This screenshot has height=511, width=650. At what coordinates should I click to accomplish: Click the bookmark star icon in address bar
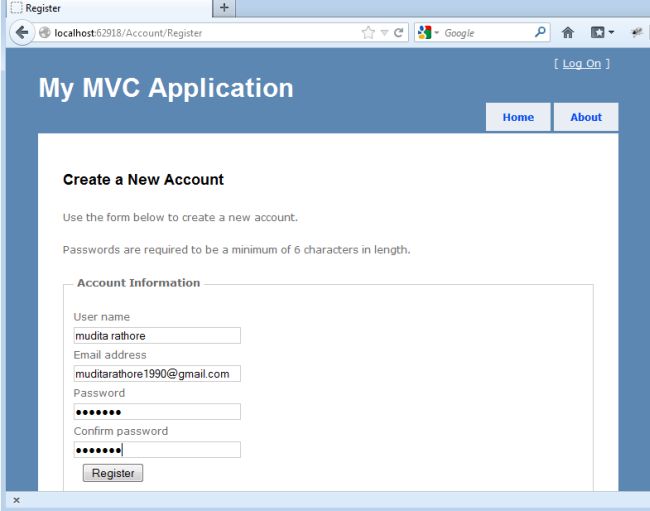[368, 32]
